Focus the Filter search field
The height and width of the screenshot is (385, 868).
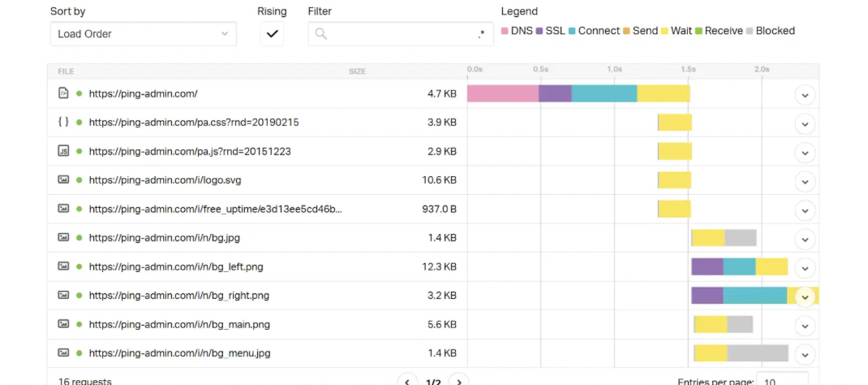pyautogui.click(x=400, y=34)
